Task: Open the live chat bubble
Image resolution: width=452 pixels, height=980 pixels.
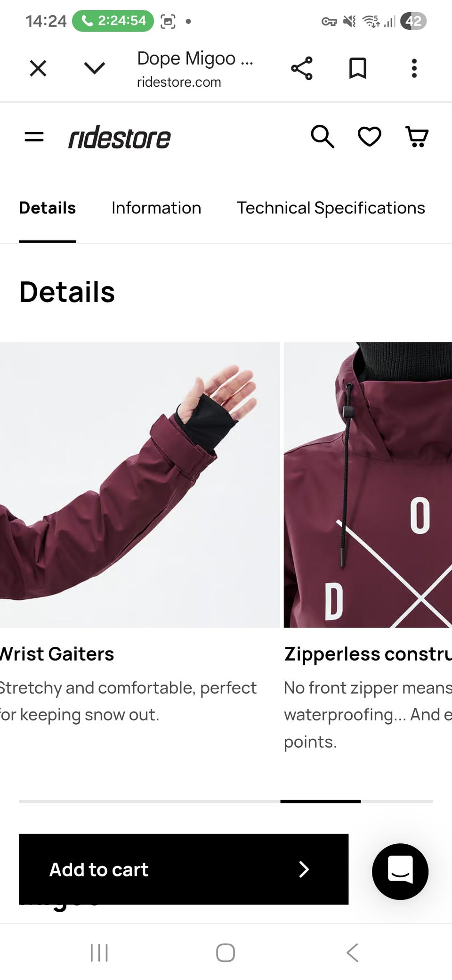Action: click(x=400, y=871)
